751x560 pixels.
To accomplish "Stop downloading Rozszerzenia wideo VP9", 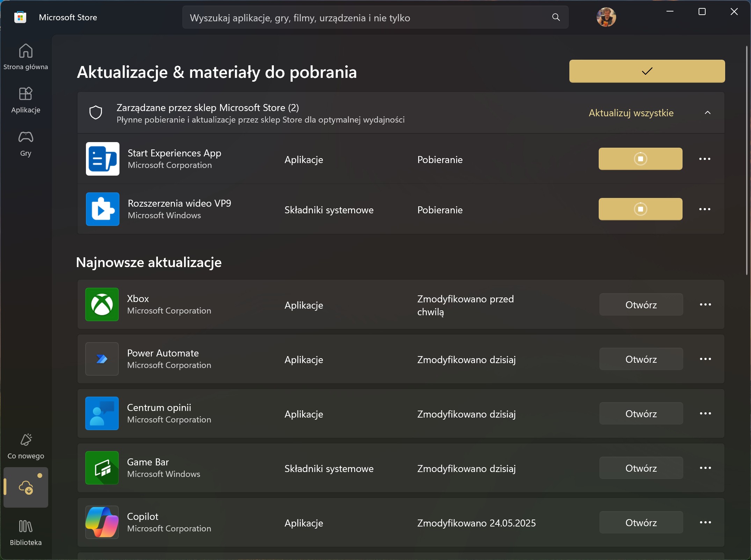I will point(640,209).
